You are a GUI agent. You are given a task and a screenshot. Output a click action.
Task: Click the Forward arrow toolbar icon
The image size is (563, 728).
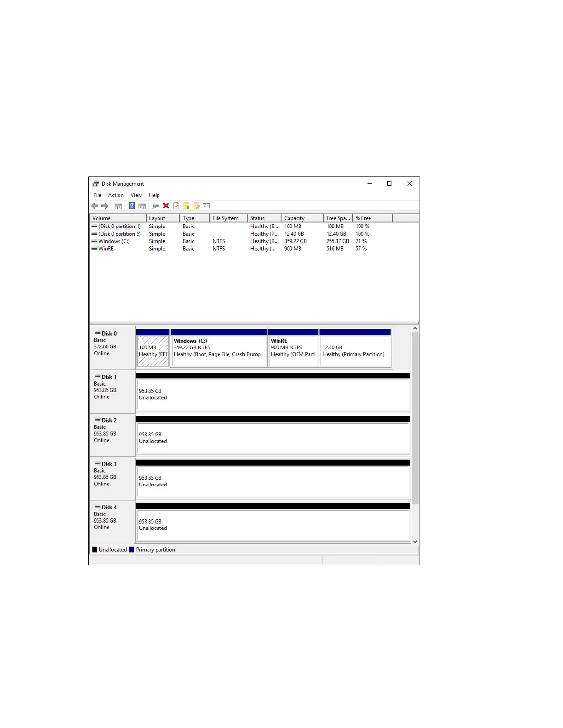pyautogui.click(x=105, y=206)
